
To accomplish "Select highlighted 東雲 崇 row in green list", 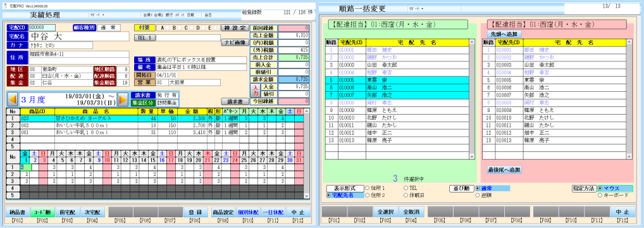I will click(397, 80).
